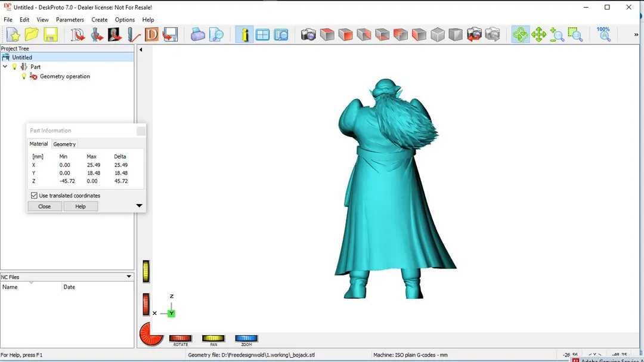Click the yellow Save floppy disk icon

click(x=50, y=35)
